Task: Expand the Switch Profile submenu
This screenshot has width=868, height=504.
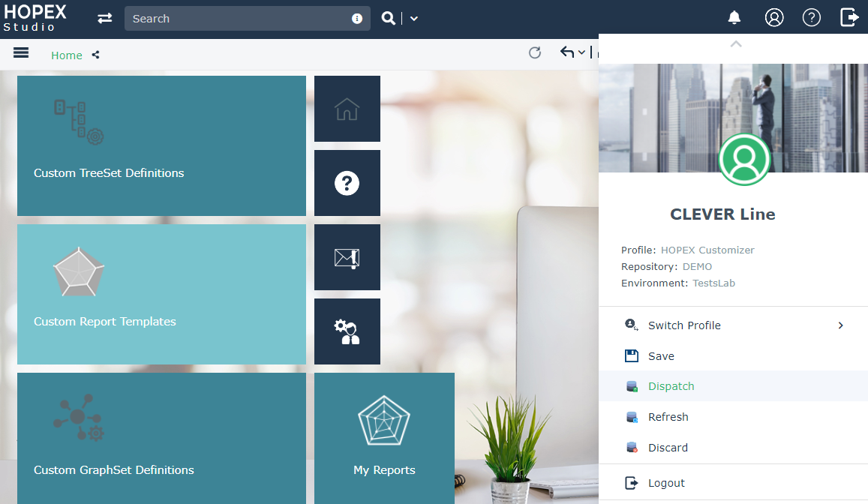Action: click(840, 325)
